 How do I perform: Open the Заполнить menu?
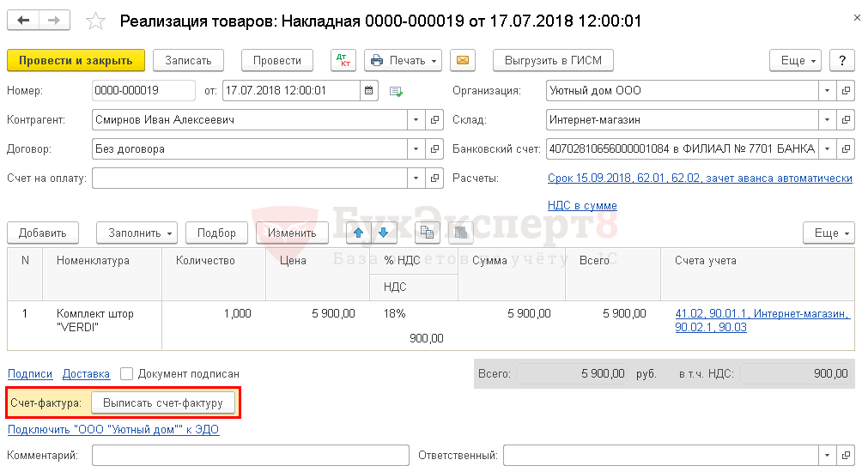[x=137, y=233]
